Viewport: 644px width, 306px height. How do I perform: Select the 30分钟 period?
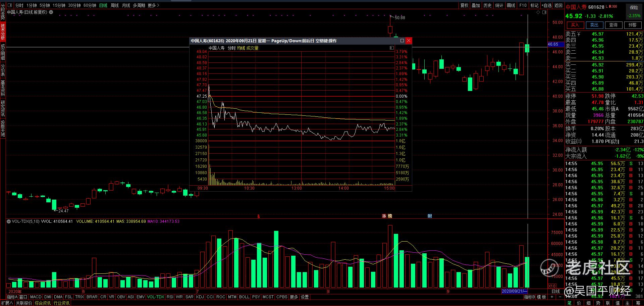[x=74, y=5]
